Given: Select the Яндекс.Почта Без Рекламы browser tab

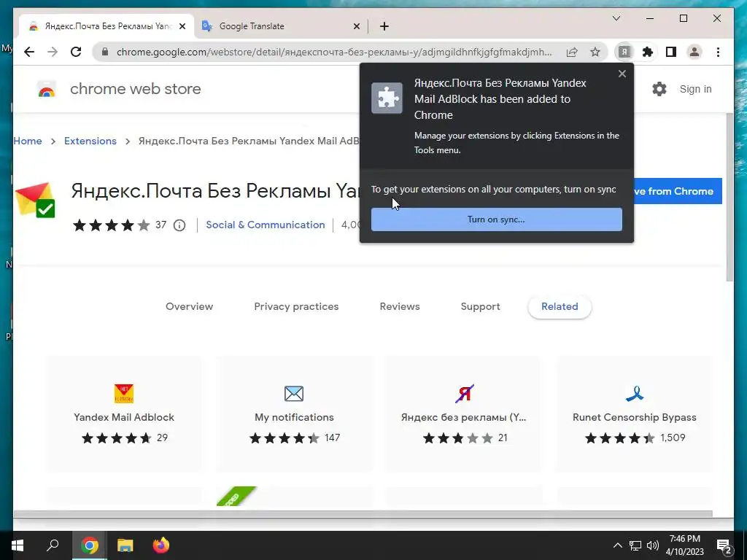Looking at the screenshot, I should pyautogui.click(x=107, y=26).
